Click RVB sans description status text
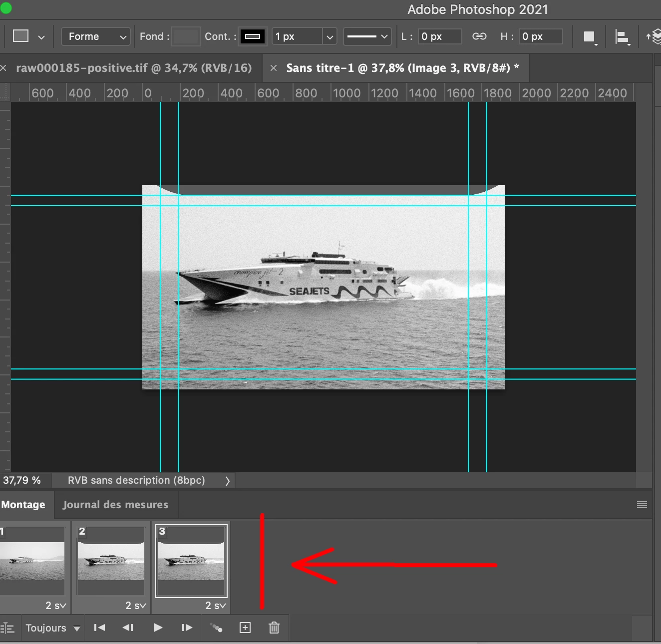 point(136,480)
